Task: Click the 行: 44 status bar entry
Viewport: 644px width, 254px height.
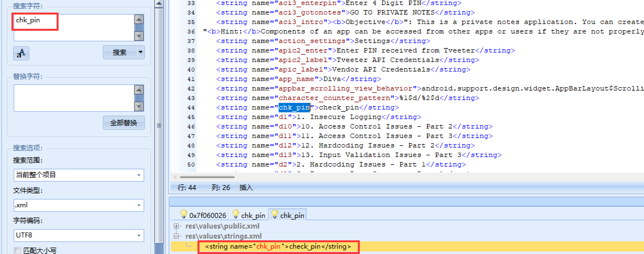Action: 187,187
